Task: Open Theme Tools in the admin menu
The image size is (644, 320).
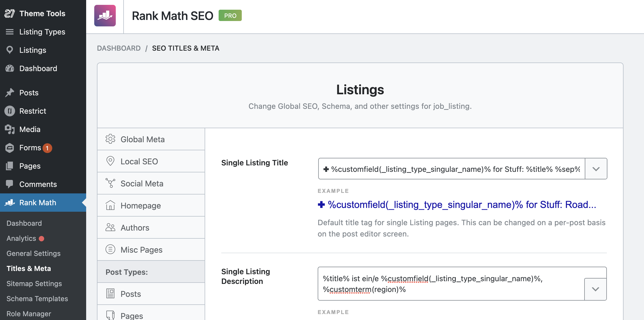Action: pos(43,13)
